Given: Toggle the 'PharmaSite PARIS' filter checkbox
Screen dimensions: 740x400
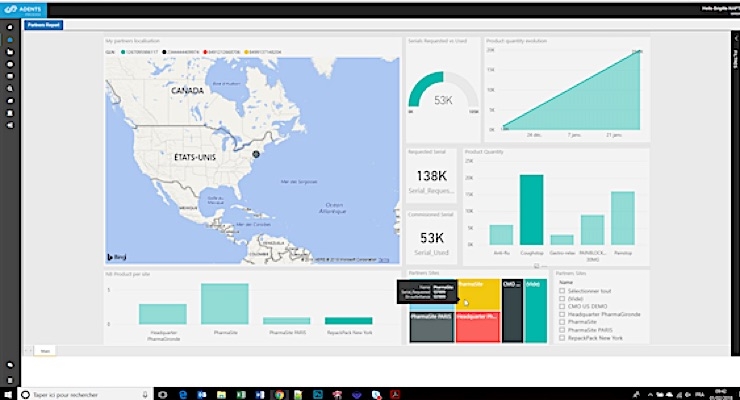Looking at the screenshot, I should pos(562,331).
